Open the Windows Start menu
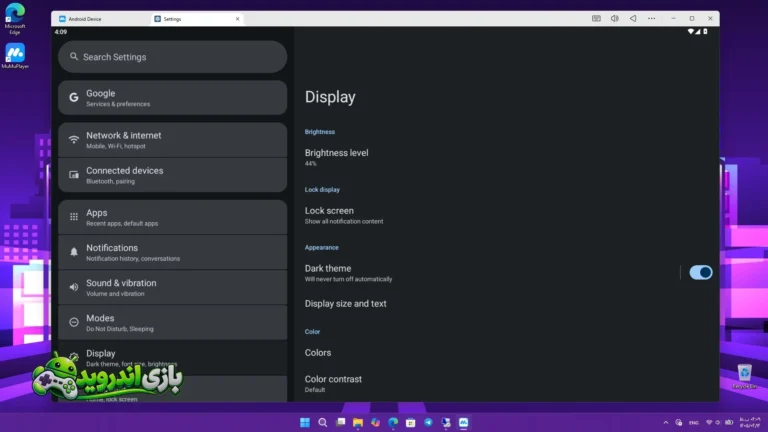The image size is (768, 432). tap(305, 422)
